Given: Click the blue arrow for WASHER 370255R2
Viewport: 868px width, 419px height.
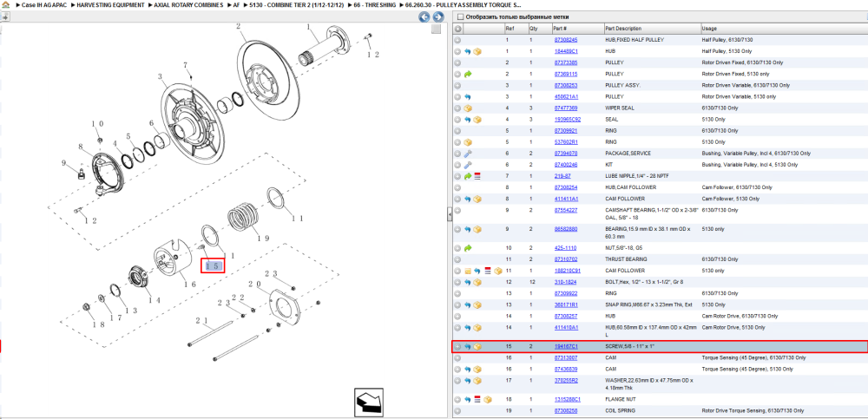Looking at the screenshot, I should tap(468, 381).
